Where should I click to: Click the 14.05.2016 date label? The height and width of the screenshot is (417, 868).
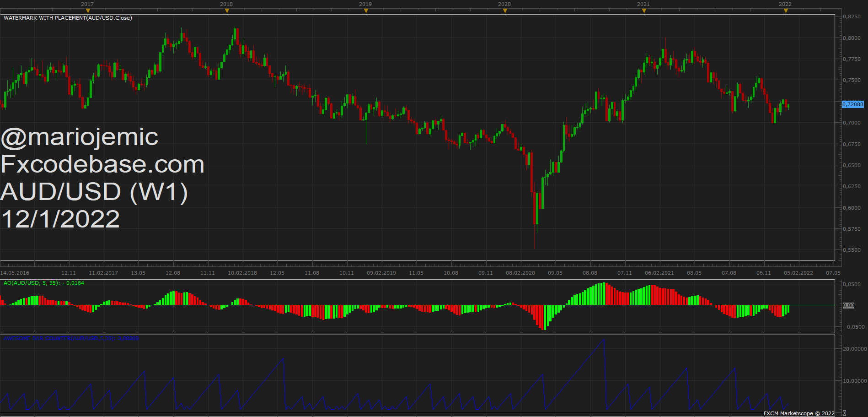pyautogui.click(x=15, y=273)
